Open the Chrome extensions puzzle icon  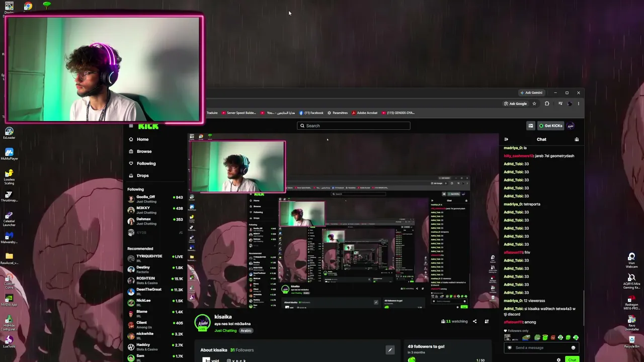click(547, 104)
